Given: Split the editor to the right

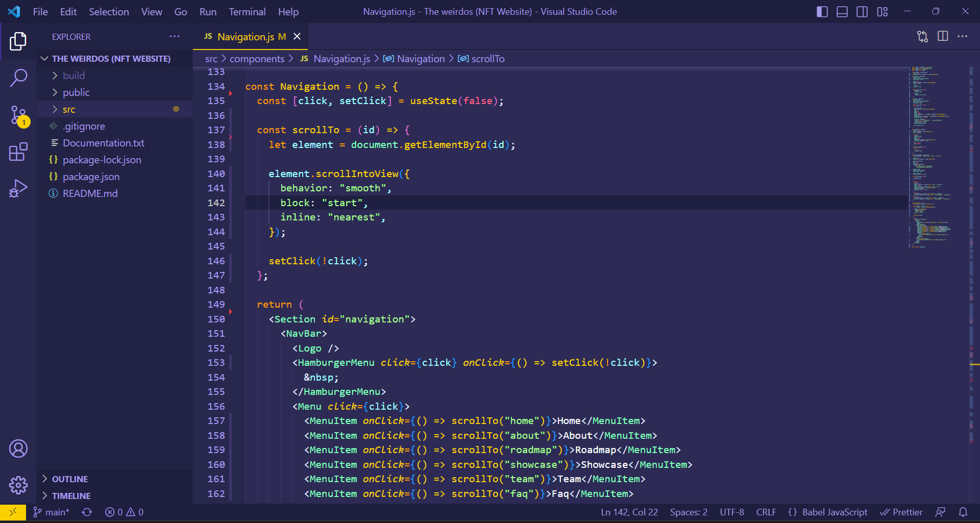Looking at the screenshot, I should pyautogui.click(x=942, y=36).
